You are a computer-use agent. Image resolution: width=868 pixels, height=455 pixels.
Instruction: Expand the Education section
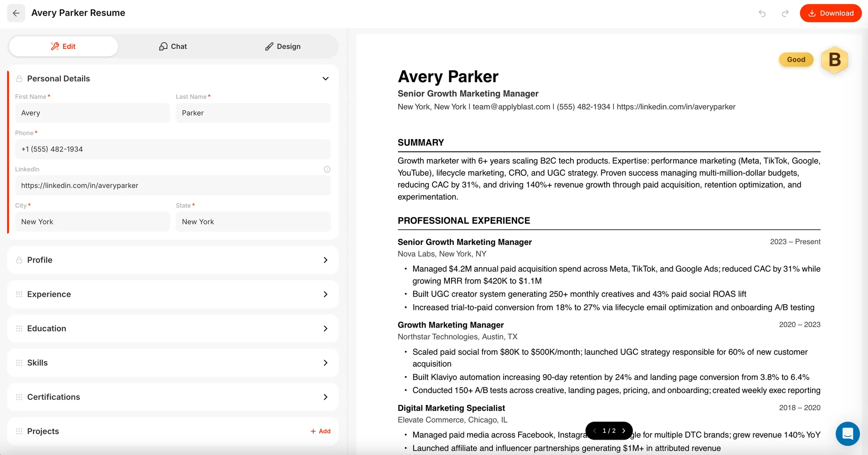[173, 328]
